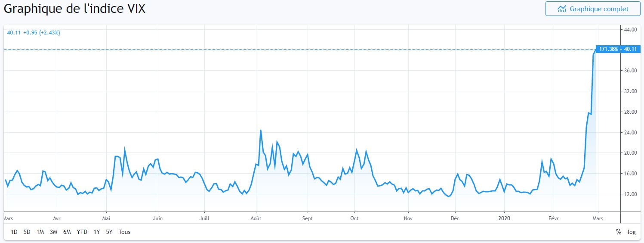Choose the 1M range option
The width and height of the screenshot is (644, 243).
pyautogui.click(x=40, y=232)
